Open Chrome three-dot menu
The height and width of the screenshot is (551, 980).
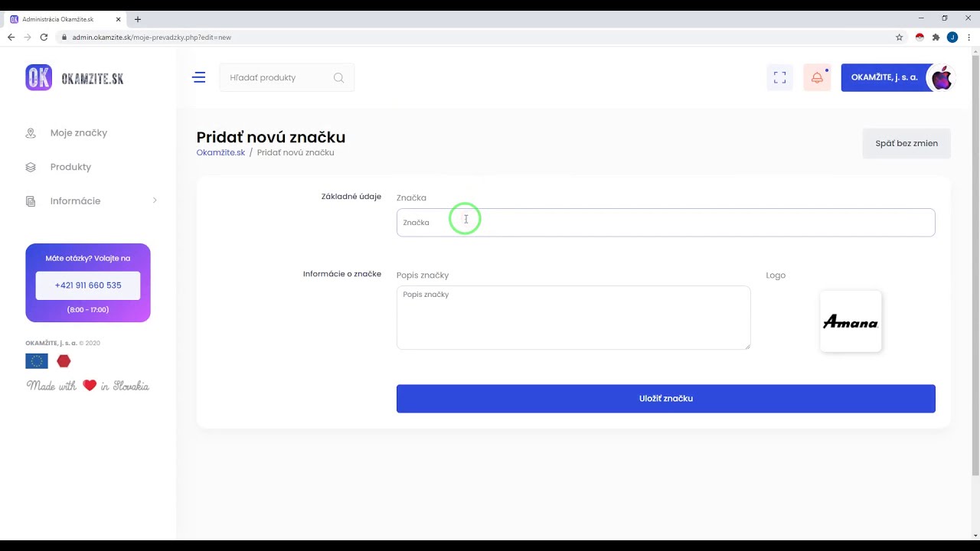(969, 37)
